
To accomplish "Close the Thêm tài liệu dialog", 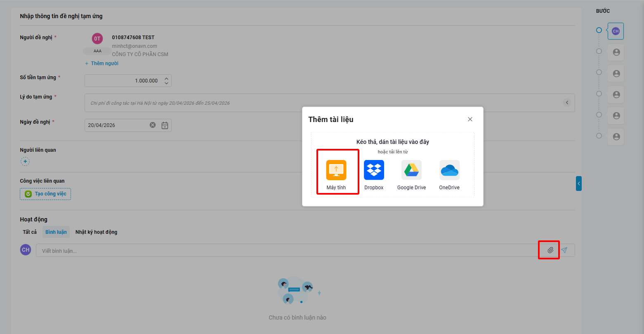I will point(470,119).
